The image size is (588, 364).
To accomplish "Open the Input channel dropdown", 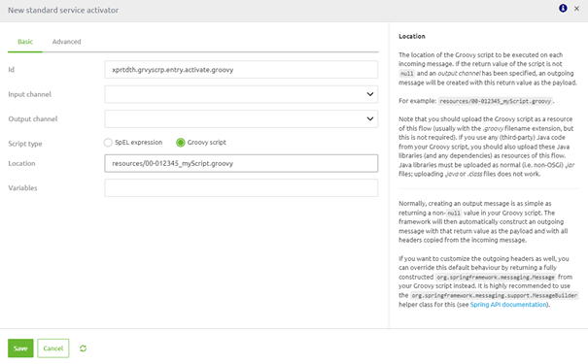I will pos(241,94).
